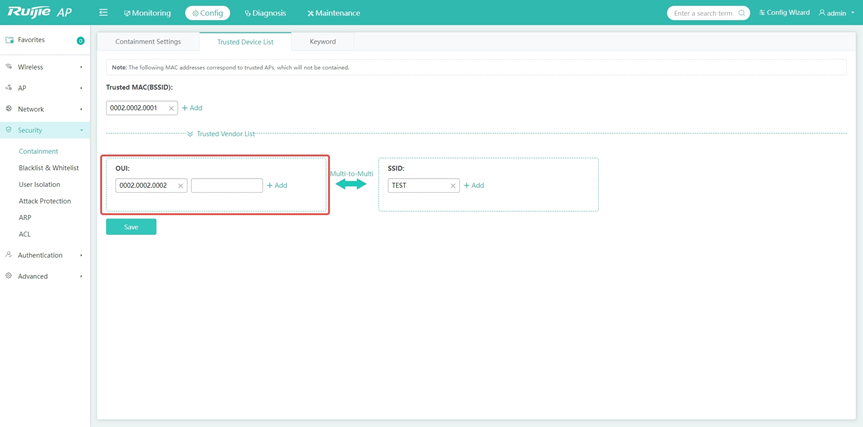Switch to the Containment Settings tab

[x=148, y=42]
